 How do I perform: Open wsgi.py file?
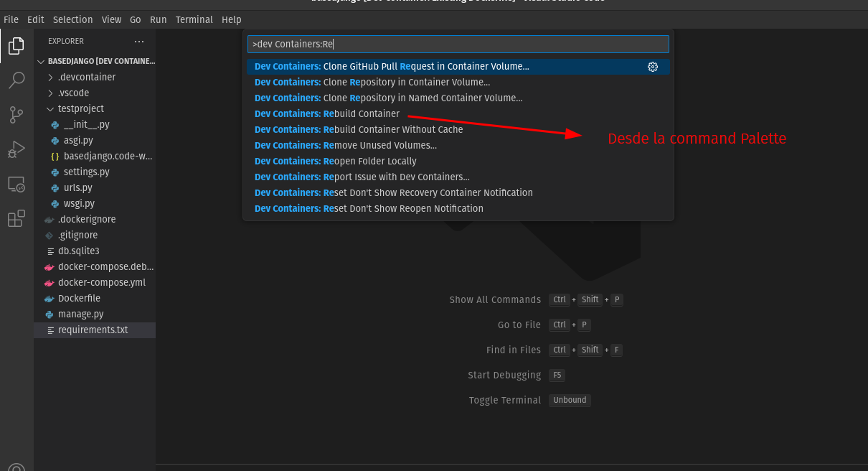pos(95,203)
